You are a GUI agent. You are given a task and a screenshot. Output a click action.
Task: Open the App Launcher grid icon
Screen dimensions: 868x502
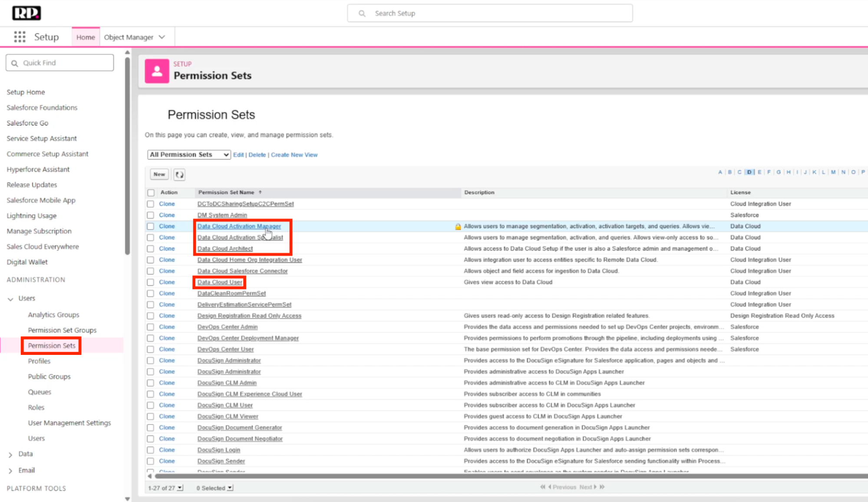point(20,37)
